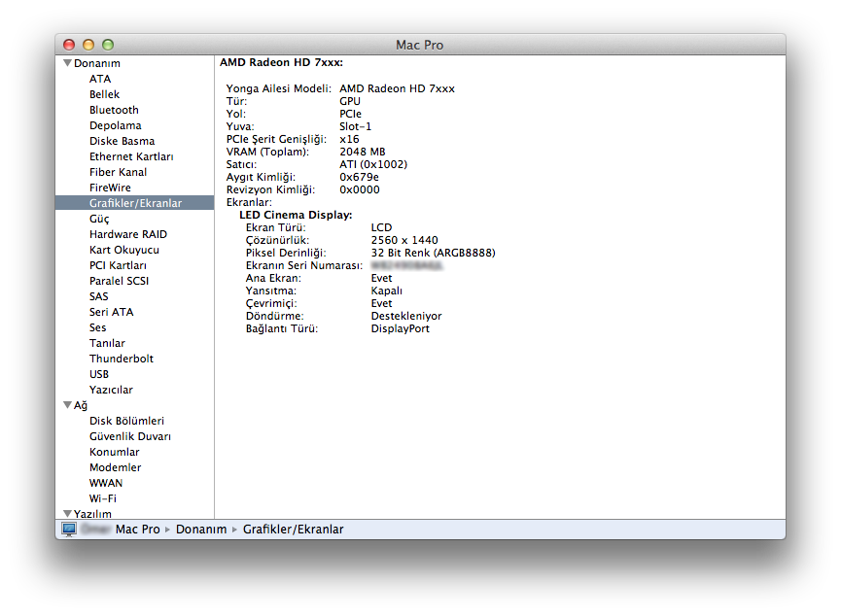The height and width of the screenshot is (616, 841).
Task: Close the Mac Pro window
Action: point(69,45)
